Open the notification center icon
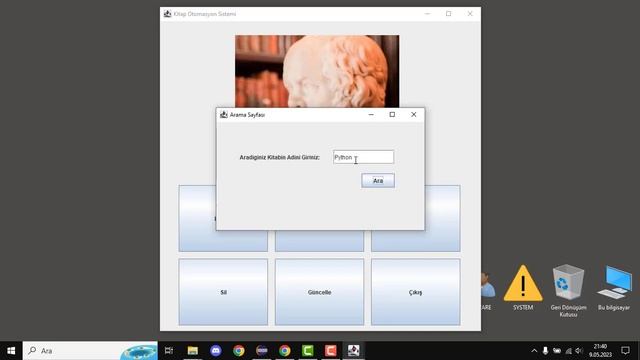This screenshot has width=640, height=360. click(625, 351)
